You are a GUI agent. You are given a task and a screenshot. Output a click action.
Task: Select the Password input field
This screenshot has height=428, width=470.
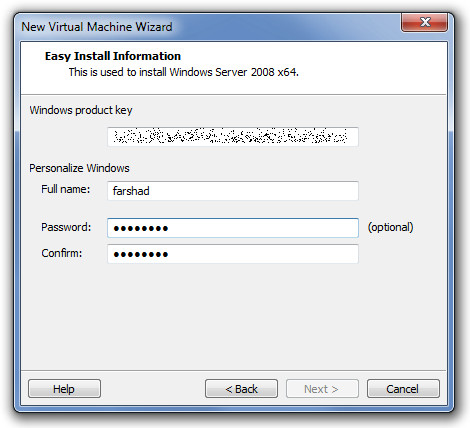coord(233,228)
